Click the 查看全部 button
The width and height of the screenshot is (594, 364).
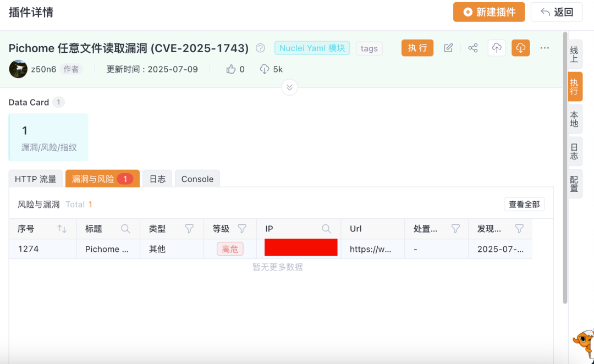(524, 205)
